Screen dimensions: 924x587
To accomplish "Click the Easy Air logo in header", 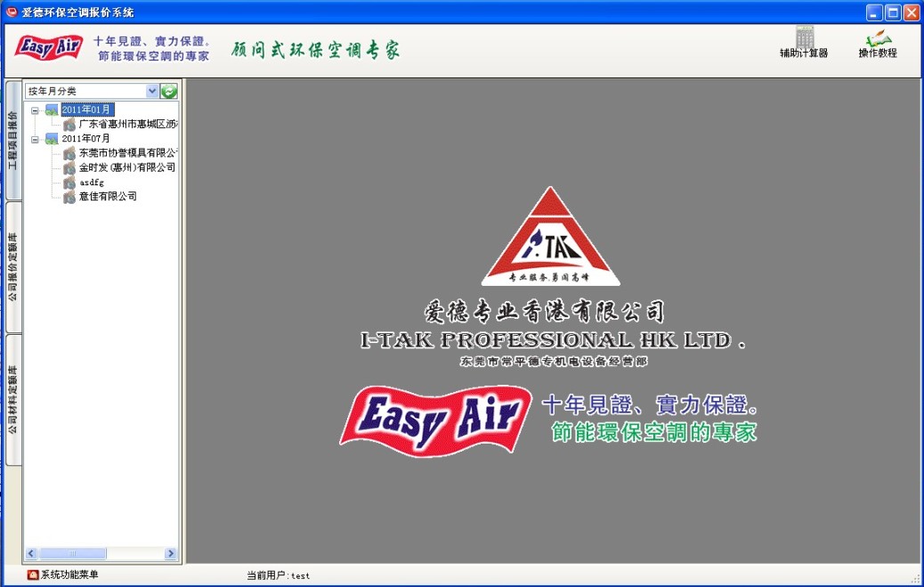I will pyautogui.click(x=49, y=47).
